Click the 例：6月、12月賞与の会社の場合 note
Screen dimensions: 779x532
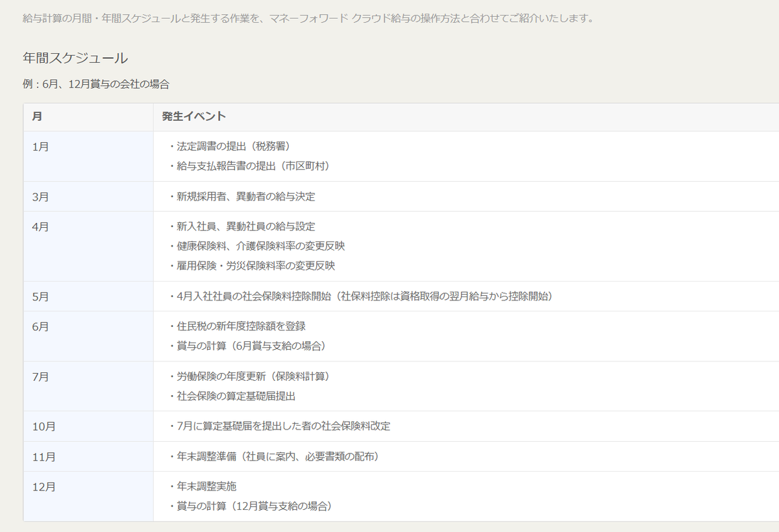pyautogui.click(x=96, y=84)
